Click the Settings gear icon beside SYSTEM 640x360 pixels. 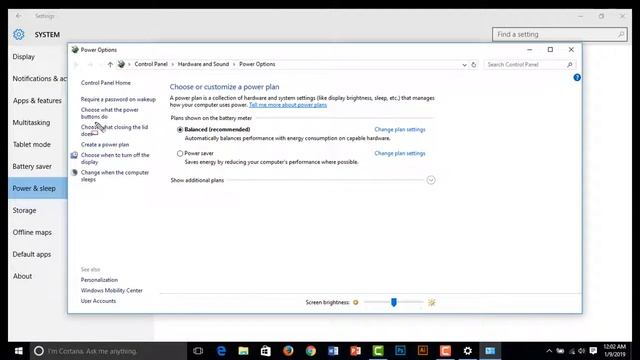pos(19,35)
